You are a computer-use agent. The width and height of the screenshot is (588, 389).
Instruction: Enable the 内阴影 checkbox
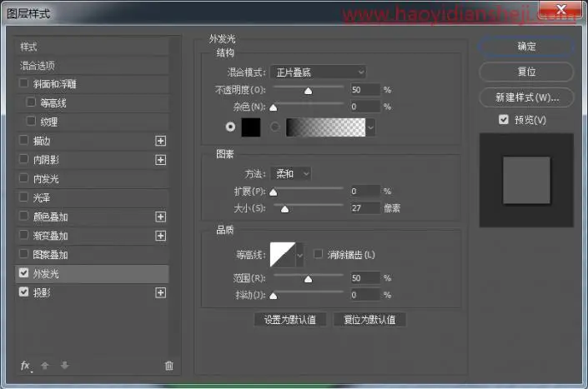point(23,159)
